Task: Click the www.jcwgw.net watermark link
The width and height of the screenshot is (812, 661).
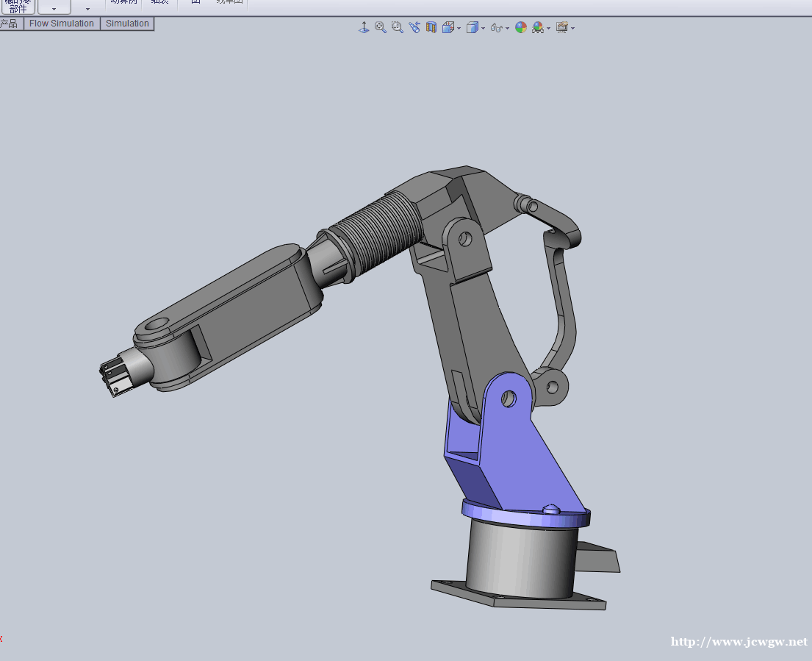Action: pos(739,642)
